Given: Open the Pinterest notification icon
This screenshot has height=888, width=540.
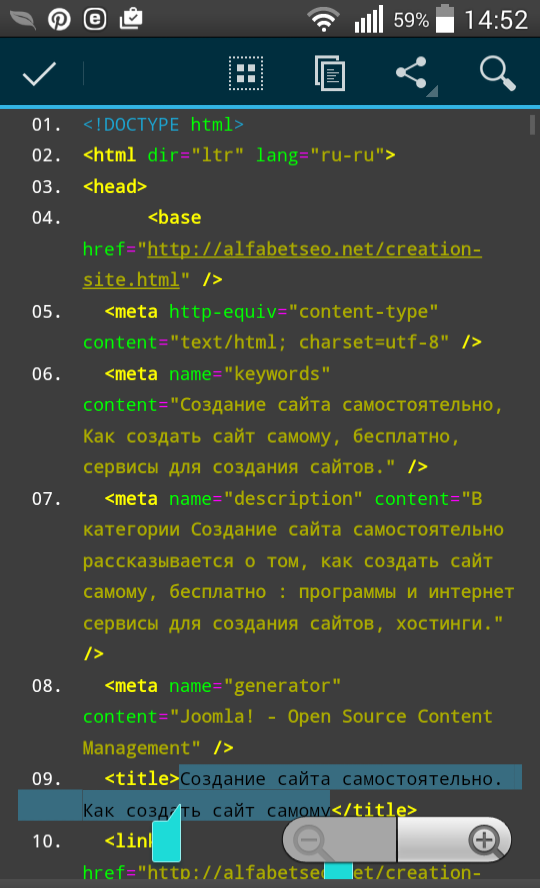Looking at the screenshot, I should point(59,20).
